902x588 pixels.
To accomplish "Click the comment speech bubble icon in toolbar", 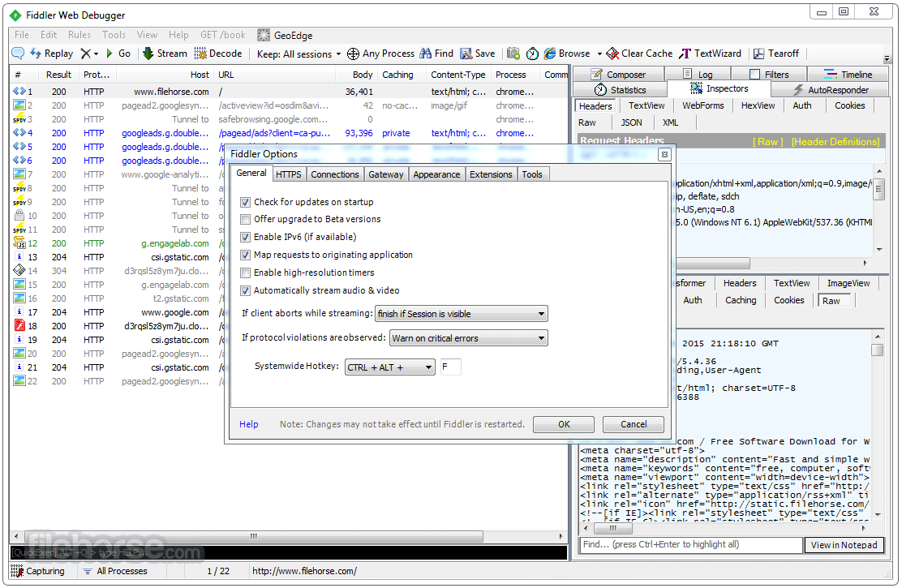I will (18, 54).
